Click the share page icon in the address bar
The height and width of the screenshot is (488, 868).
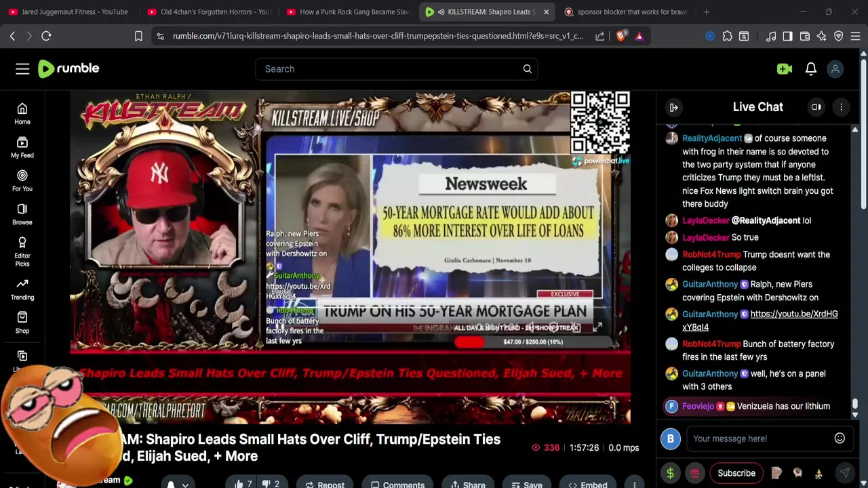tap(599, 36)
